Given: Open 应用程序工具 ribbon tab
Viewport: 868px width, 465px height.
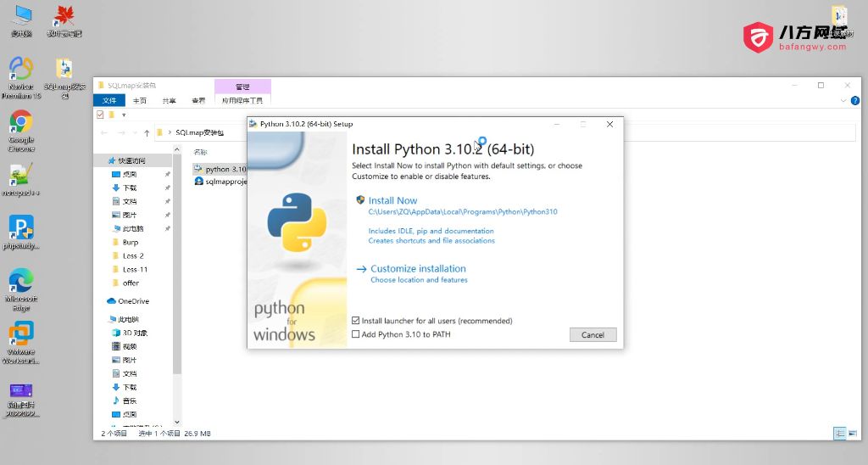Looking at the screenshot, I should (x=242, y=100).
